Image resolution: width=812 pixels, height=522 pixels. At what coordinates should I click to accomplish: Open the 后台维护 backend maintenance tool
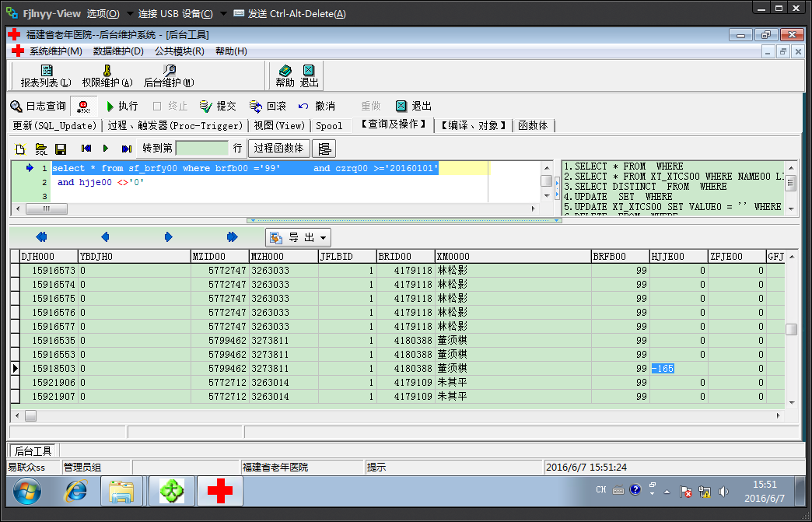point(169,76)
